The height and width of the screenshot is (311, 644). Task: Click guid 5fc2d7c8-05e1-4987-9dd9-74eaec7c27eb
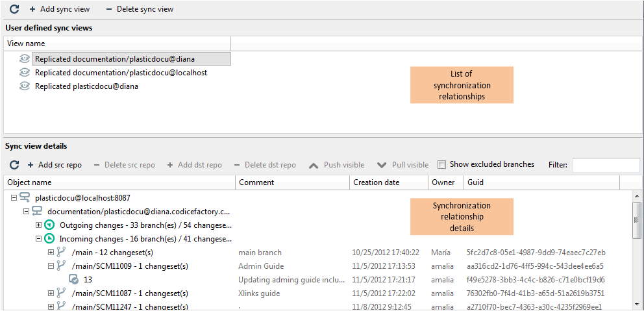point(536,253)
